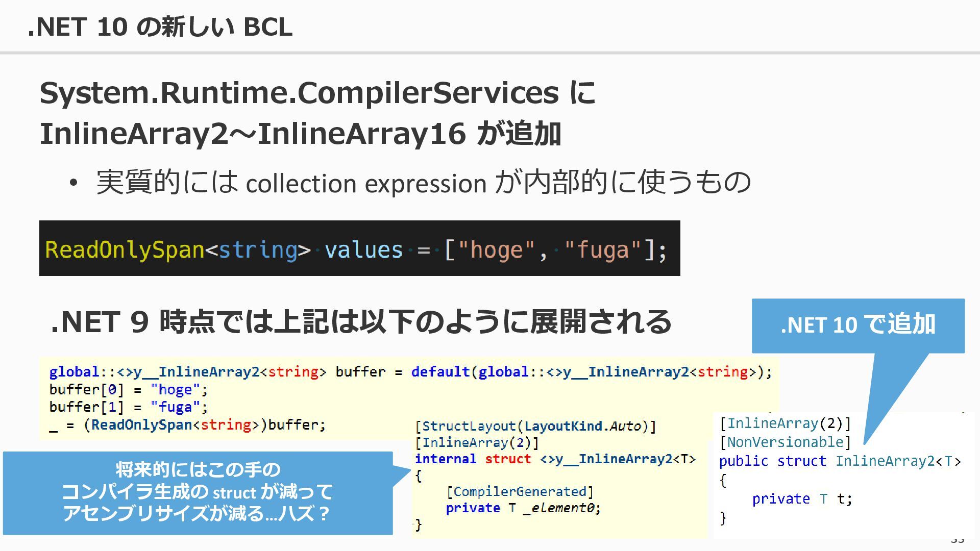
Task: Click the ".NET 10 で追加" callout box
Action: click(x=858, y=325)
